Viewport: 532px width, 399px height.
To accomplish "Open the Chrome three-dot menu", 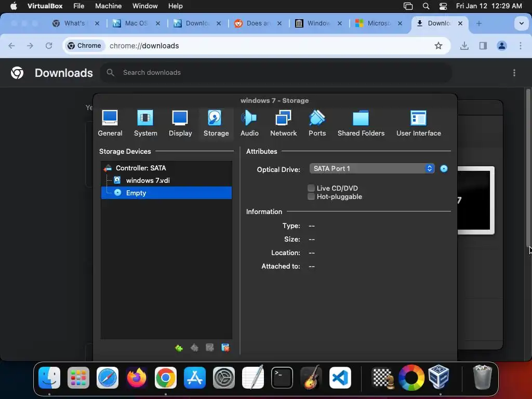I will [x=521, y=46].
